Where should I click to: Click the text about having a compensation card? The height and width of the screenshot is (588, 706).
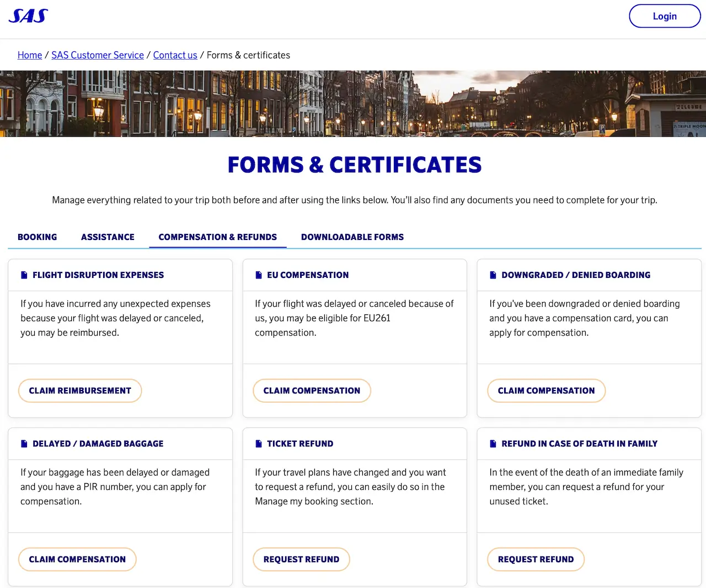[585, 318]
